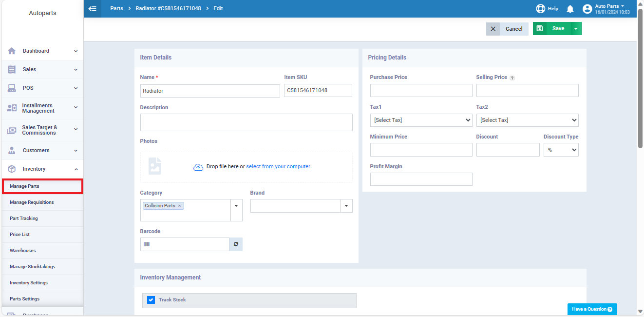Open the Discount Type dropdown

(561, 150)
